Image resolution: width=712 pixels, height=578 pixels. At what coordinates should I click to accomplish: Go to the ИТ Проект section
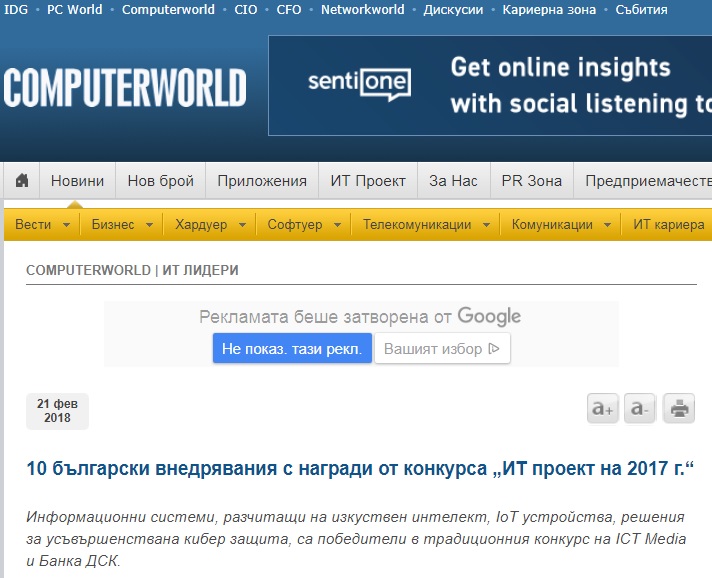[368, 181]
